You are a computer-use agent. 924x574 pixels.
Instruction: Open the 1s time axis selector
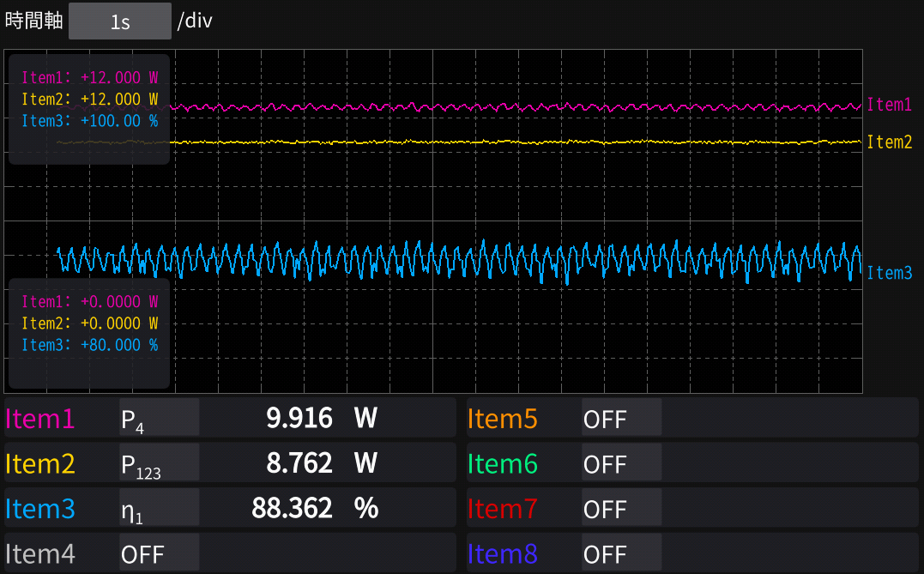pos(119,21)
